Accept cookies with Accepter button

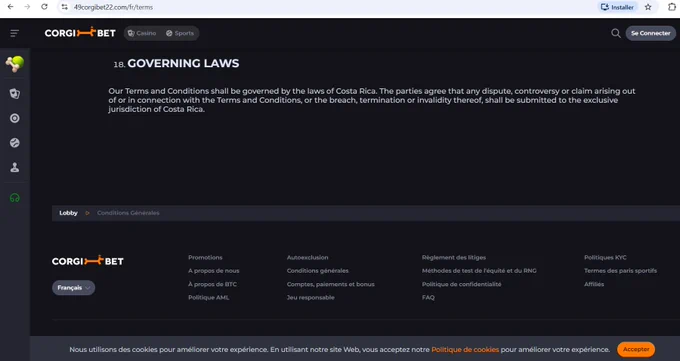click(636, 349)
